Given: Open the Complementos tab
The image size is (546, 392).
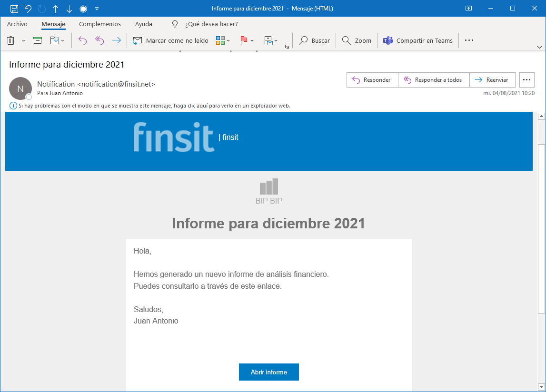Looking at the screenshot, I should (100, 24).
